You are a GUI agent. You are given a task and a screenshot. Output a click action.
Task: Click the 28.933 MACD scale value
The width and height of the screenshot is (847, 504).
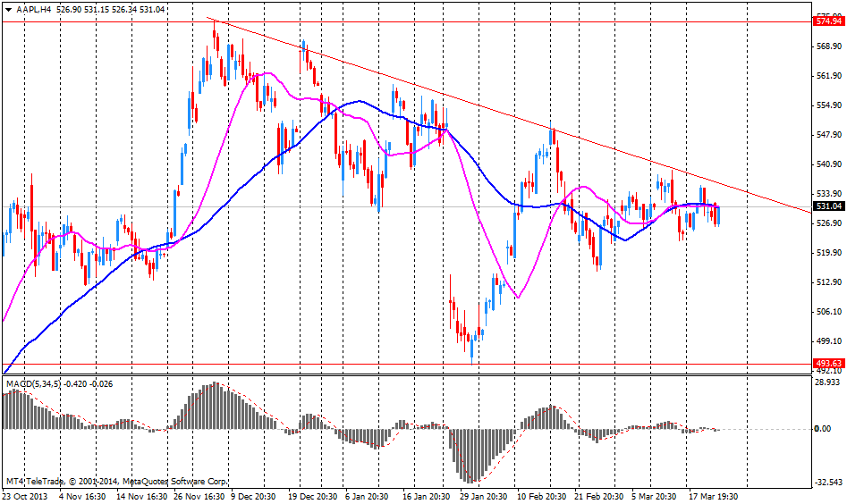point(828,382)
